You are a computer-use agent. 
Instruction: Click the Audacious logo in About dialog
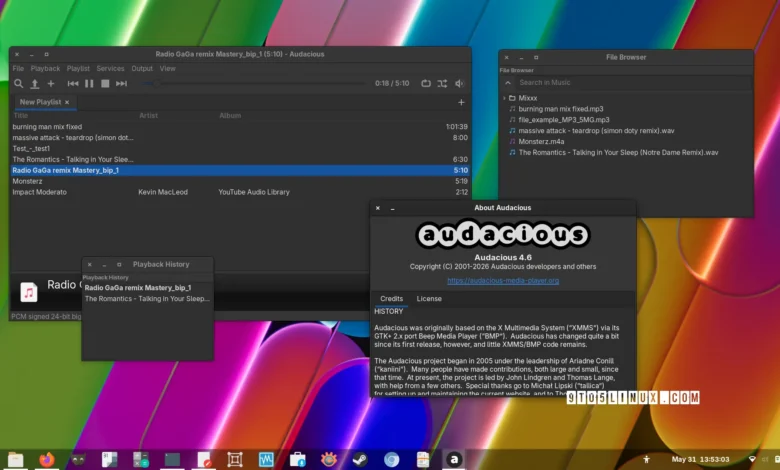click(x=502, y=234)
